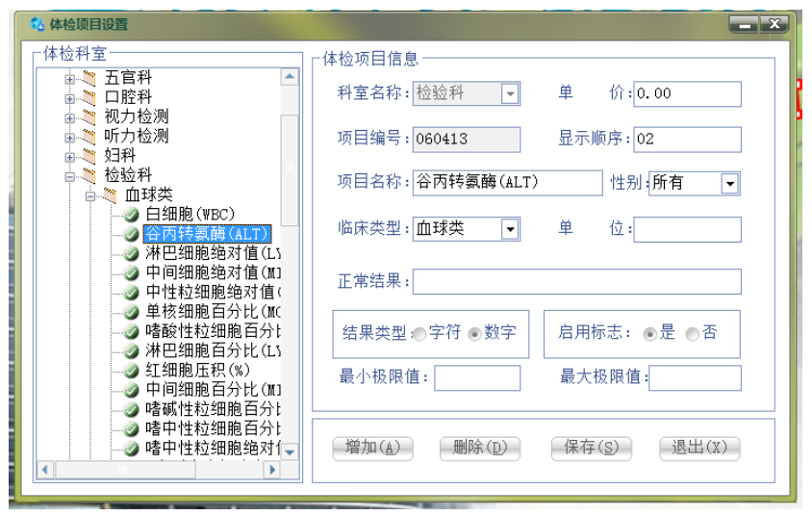This screenshot has height=516, width=812.
Task: Click the tree's scroll left arrow
Action: [x=45, y=470]
